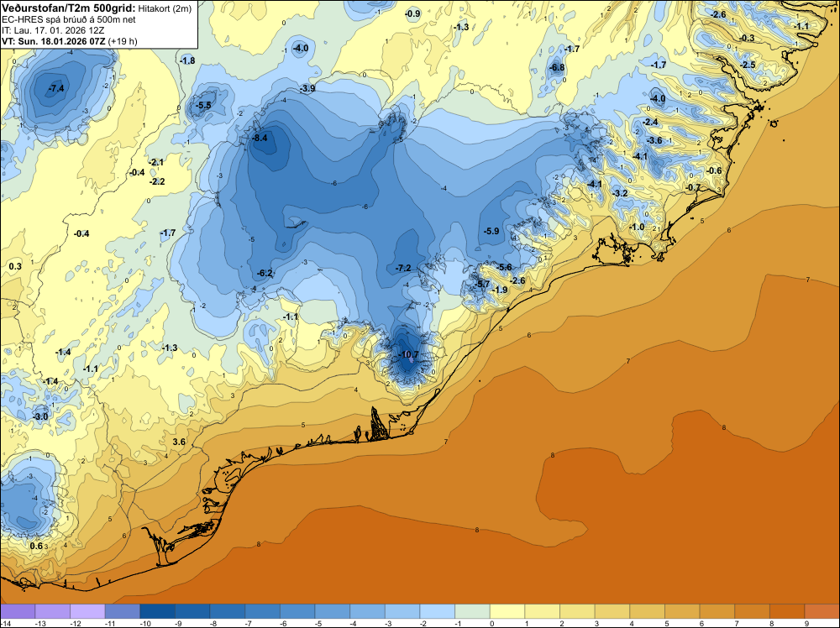Click the -2.4 temperature label

tap(650, 122)
